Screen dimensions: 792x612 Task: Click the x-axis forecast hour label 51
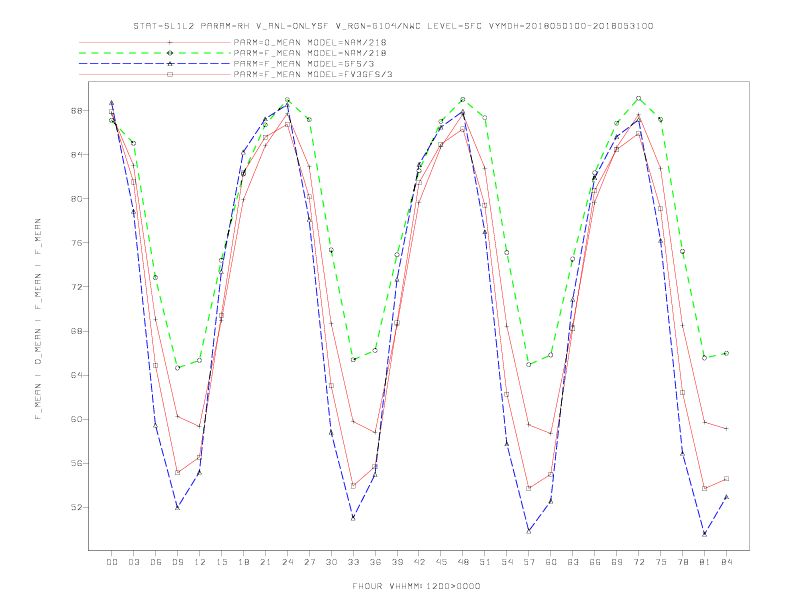(485, 562)
